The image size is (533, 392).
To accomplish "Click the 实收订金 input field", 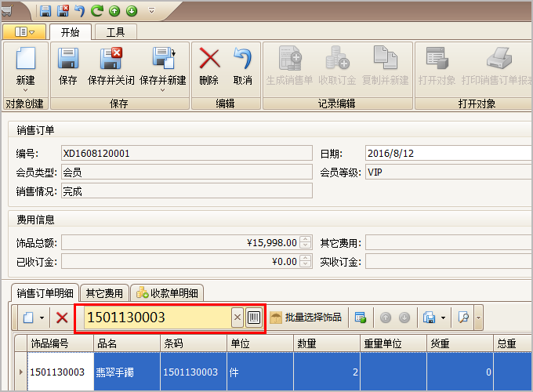I will pyautogui.click(x=449, y=261).
